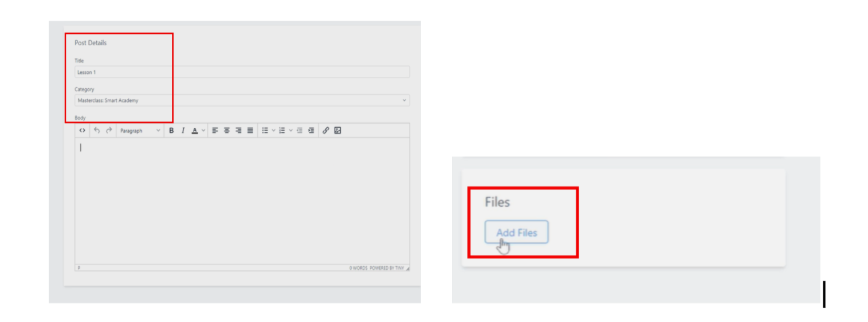Viewport: 868px width, 322px height.
Task: Center align the text
Action: click(x=227, y=131)
